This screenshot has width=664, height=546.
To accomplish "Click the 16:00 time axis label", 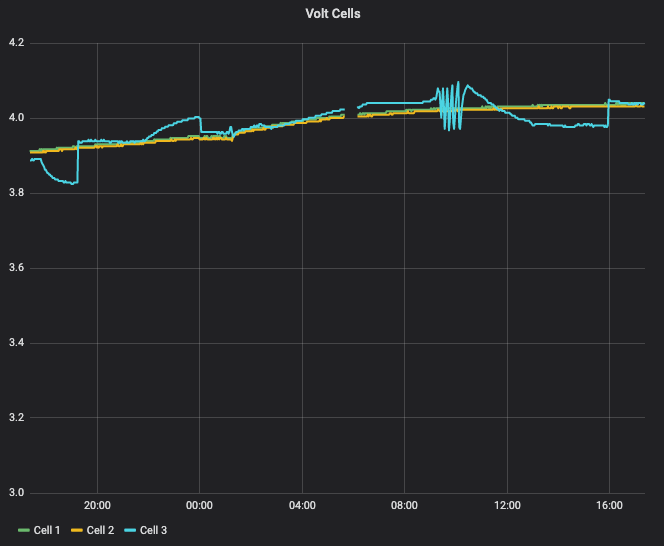I will [609, 505].
